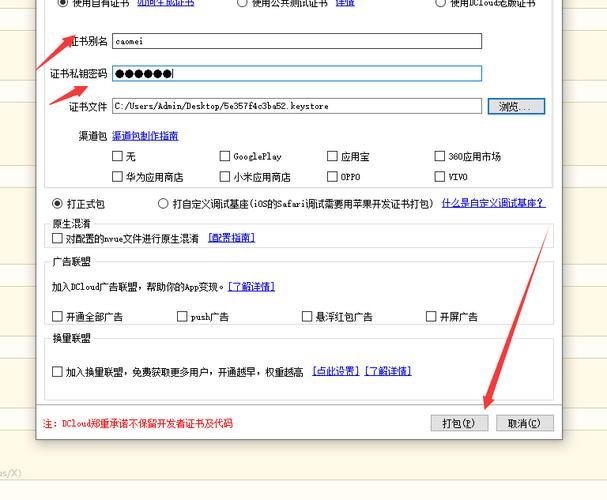
Task: Enable the 小米应用商店 checkbox
Action: pyautogui.click(x=225, y=176)
